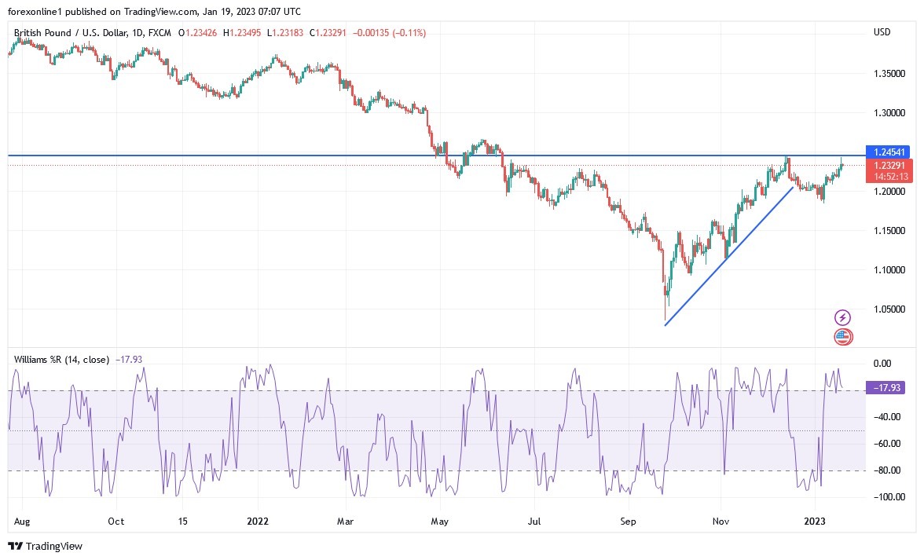Click the purple lightning bolt event icon
This screenshot has height=560, width=924.
click(841, 317)
